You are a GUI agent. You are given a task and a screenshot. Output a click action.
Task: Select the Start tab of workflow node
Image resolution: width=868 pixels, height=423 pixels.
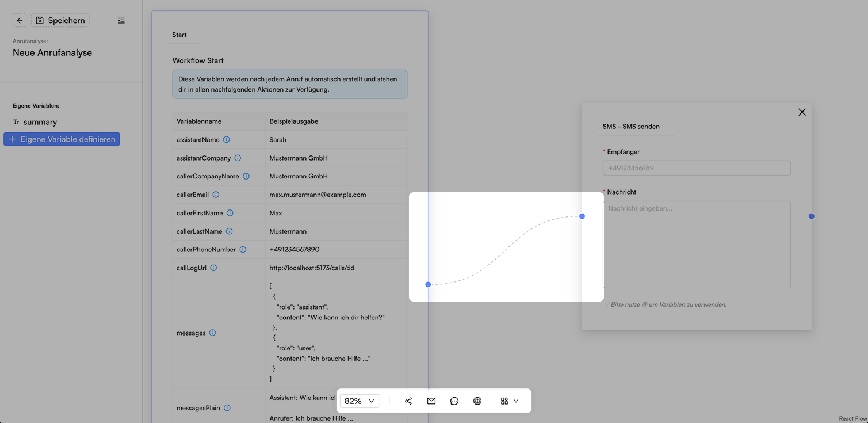pos(179,35)
